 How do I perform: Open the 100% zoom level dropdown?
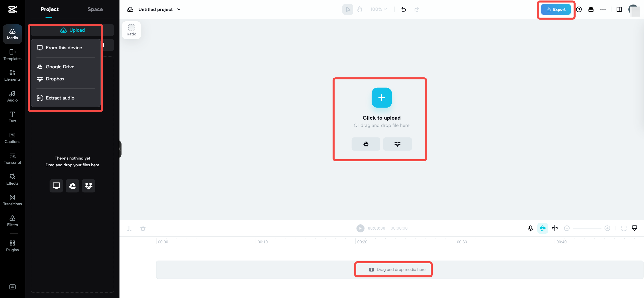click(x=378, y=9)
